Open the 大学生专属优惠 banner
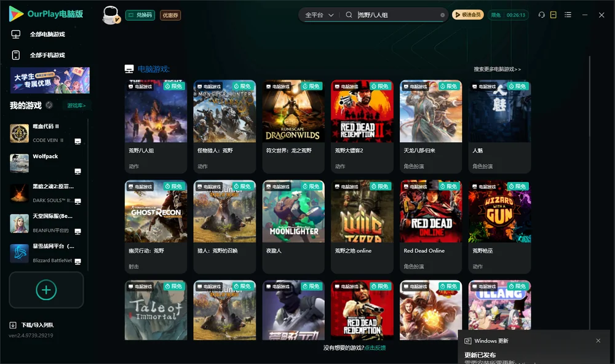Viewport: 615px width, 364px height. 50,80
